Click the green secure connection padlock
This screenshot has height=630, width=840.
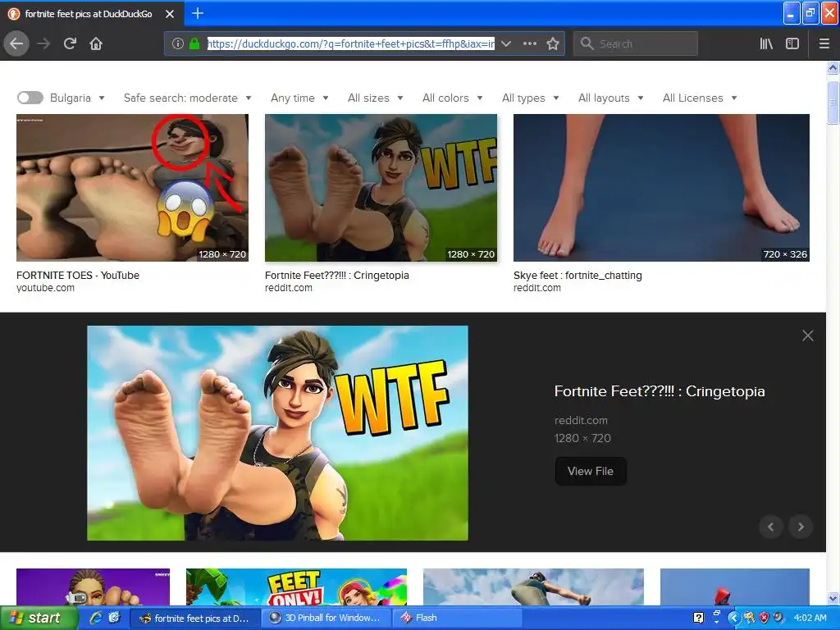(x=194, y=43)
